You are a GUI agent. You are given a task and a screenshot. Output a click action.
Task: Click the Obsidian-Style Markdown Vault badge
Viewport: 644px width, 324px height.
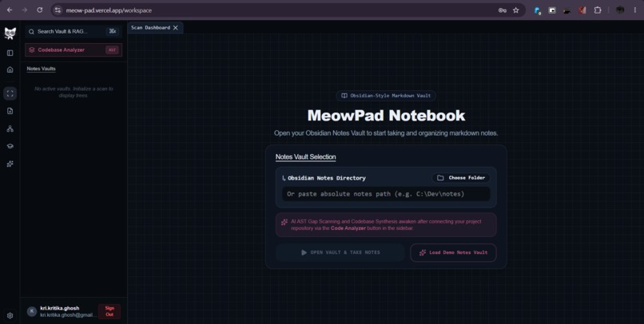(386, 96)
